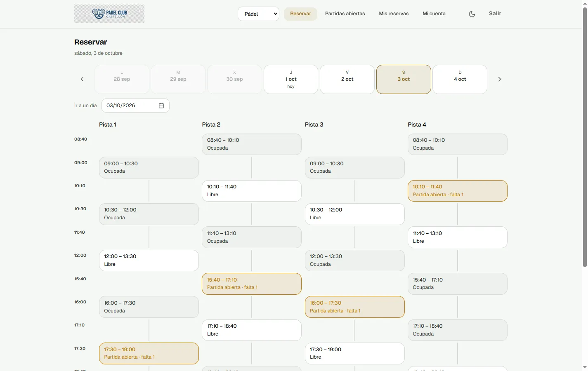This screenshot has height=371, width=588.
Task: Select Thursday 1 oct day
Action: (291, 79)
